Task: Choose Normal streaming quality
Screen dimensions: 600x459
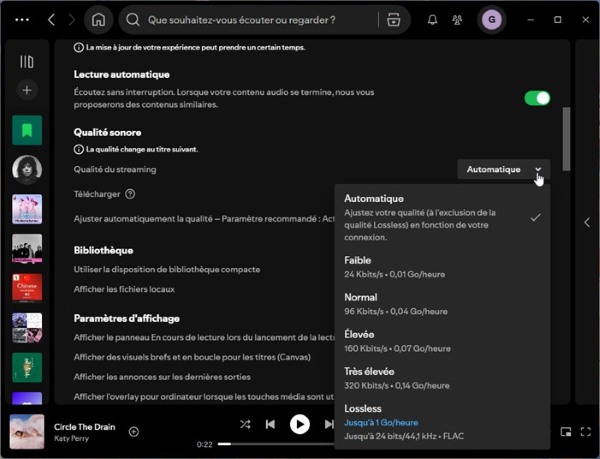Action: point(442,304)
